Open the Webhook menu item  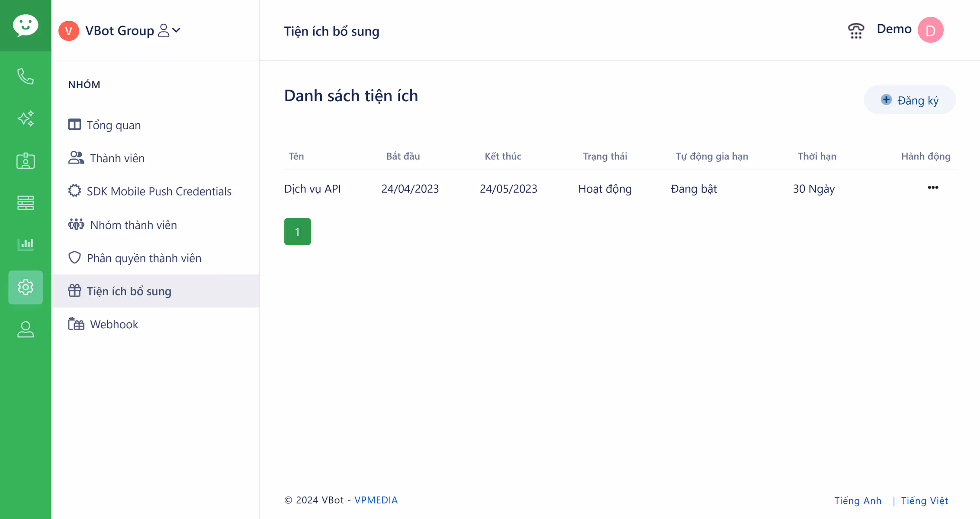(x=114, y=324)
